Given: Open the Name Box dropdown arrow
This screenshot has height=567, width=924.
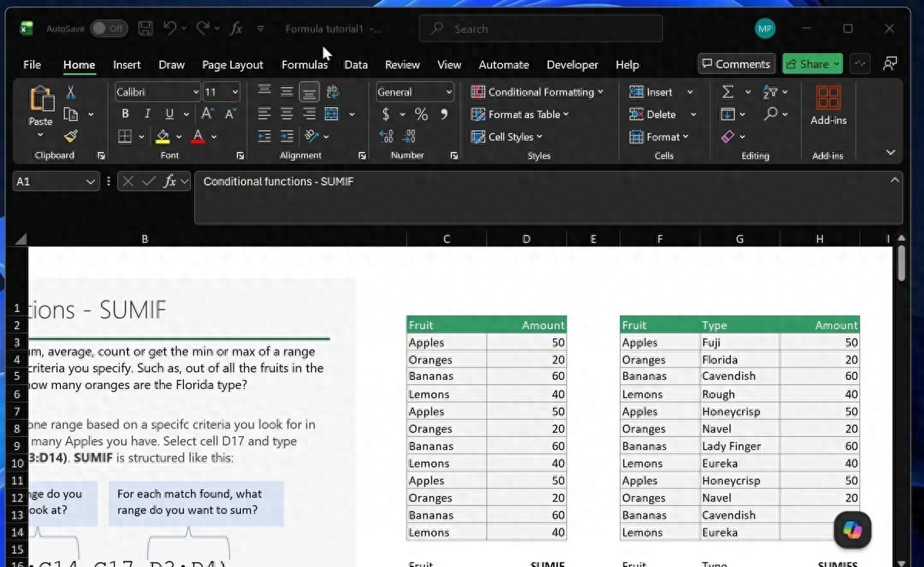Looking at the screenshot, I should point(91,182).
